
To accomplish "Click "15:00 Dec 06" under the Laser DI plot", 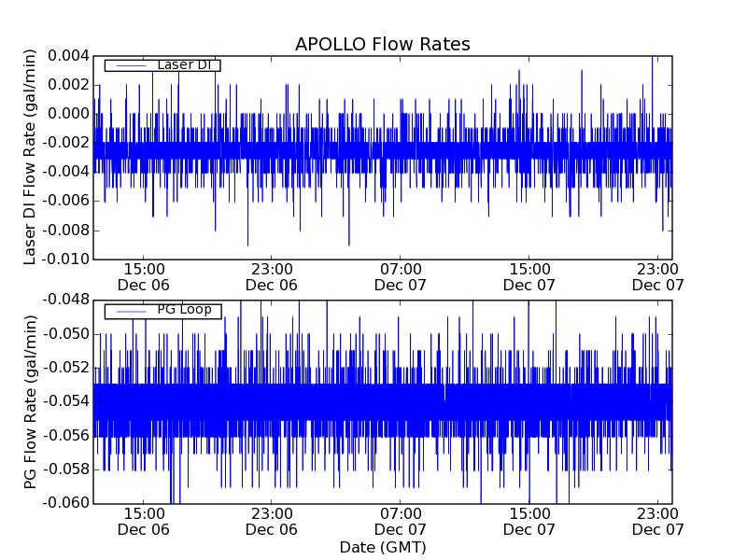I will click(144, 277).
